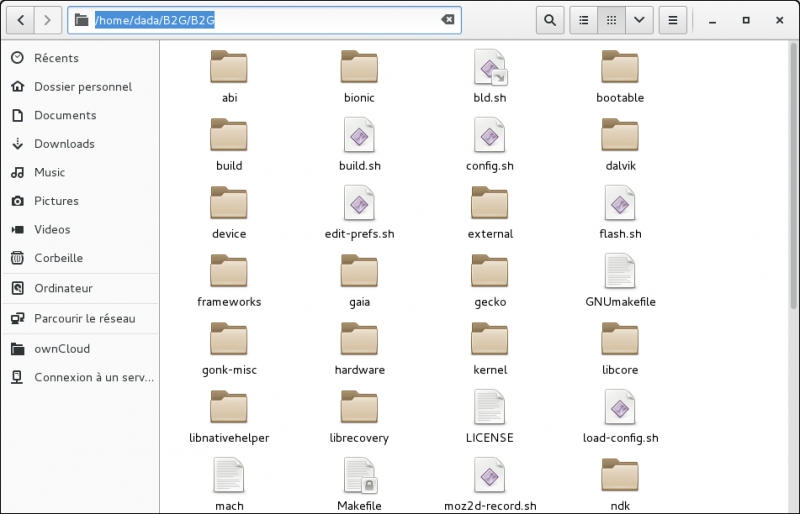Screen dimensions: 800x514
Task: Open Récents in the sidebar
Action: 81,58
